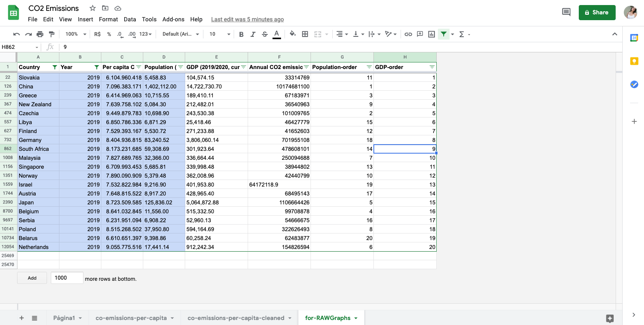The height and width of the screenshot is (325, 644).
Task: Open Google Tasks side panel
Action: tap(634, 85)
